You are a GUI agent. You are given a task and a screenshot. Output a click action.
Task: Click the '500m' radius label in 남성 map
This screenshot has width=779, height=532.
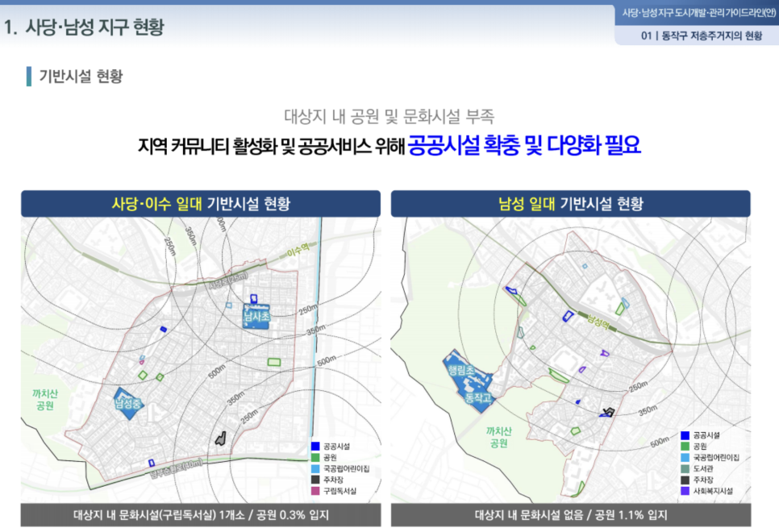click(x=660, y=442)
